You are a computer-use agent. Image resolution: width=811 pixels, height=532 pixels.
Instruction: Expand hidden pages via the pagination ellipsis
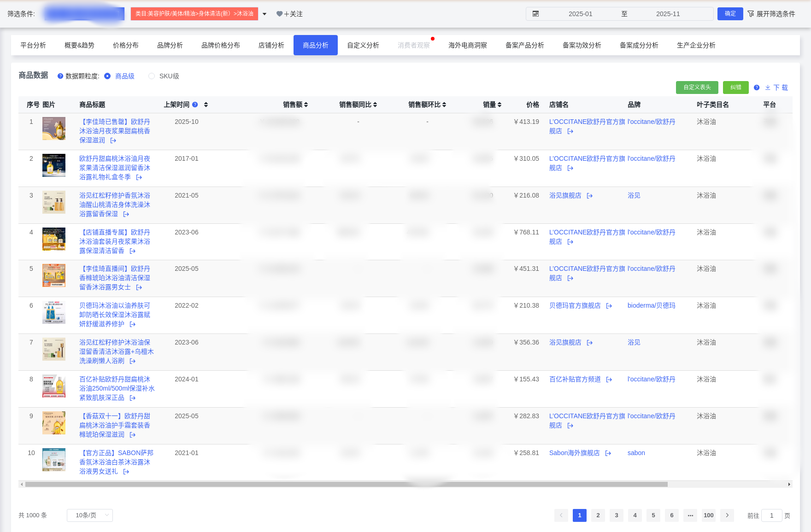(x=690, y=515)
